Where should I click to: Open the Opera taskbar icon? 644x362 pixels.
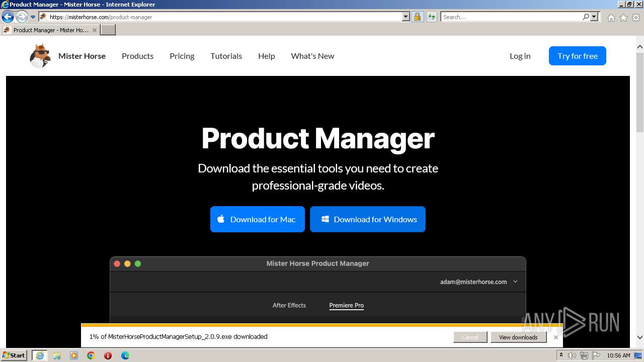108,355
